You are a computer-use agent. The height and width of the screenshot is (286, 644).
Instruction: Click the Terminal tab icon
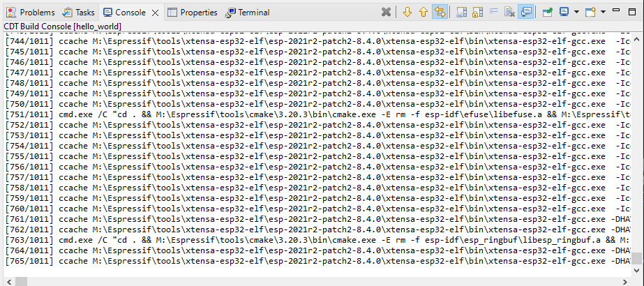230,13
